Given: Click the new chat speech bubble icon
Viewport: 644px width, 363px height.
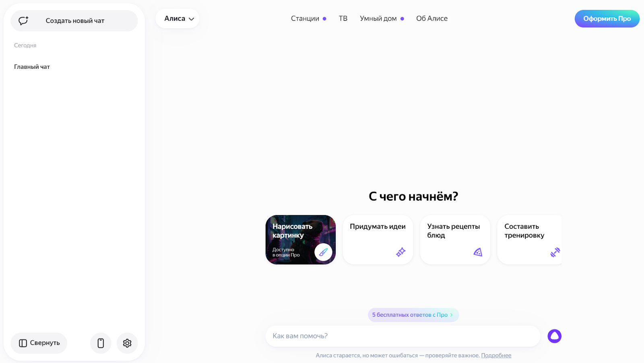Looking at the screenshot, I should point(23,21).
